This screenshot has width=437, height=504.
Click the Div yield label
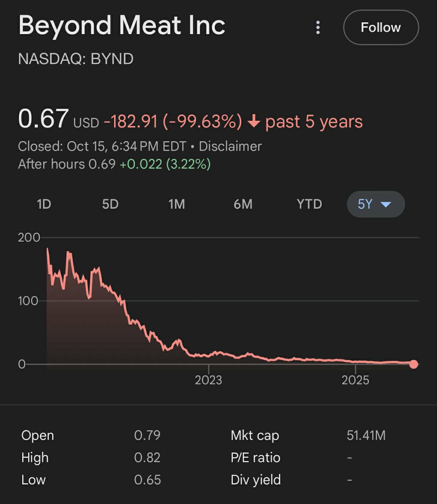tap(255, 480)
